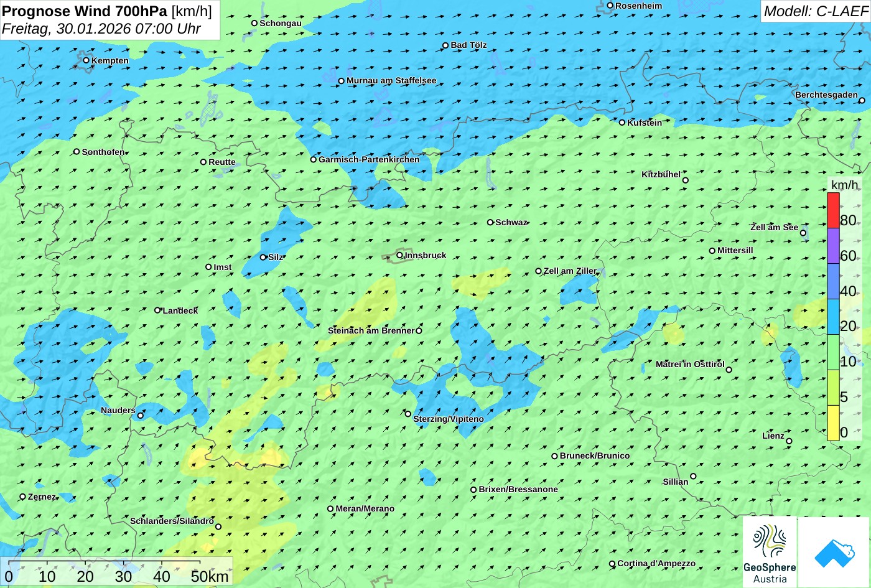This screenshot has height=588, width=871.
Task: Click the date 'Freitag, 30.01.2026 07:00 Uhr'
Action: click(101, 29)
